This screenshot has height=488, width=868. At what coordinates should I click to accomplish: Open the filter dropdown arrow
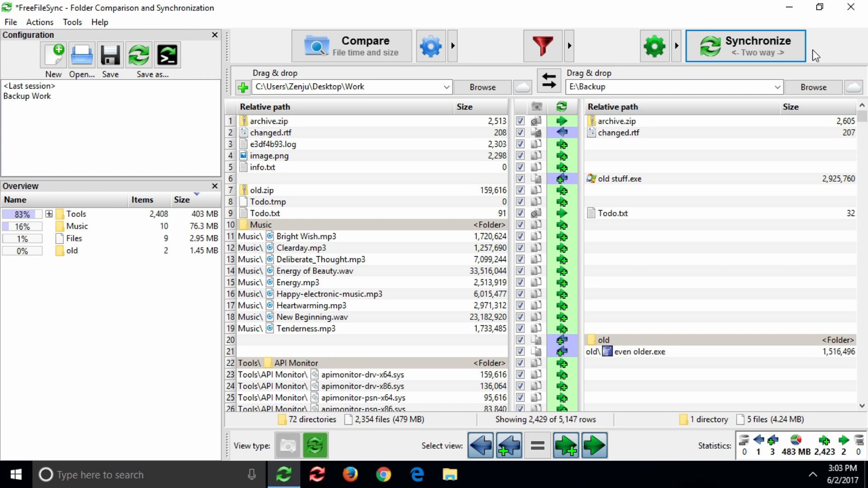569,46
